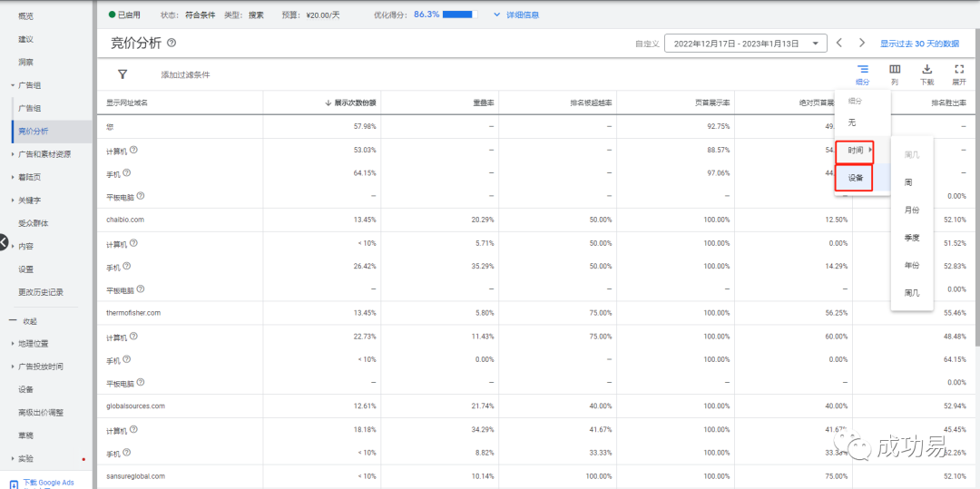Open 高级出价调整 in sidebar
The width and height of the screenshot is (980, 489).
(41, 412)
